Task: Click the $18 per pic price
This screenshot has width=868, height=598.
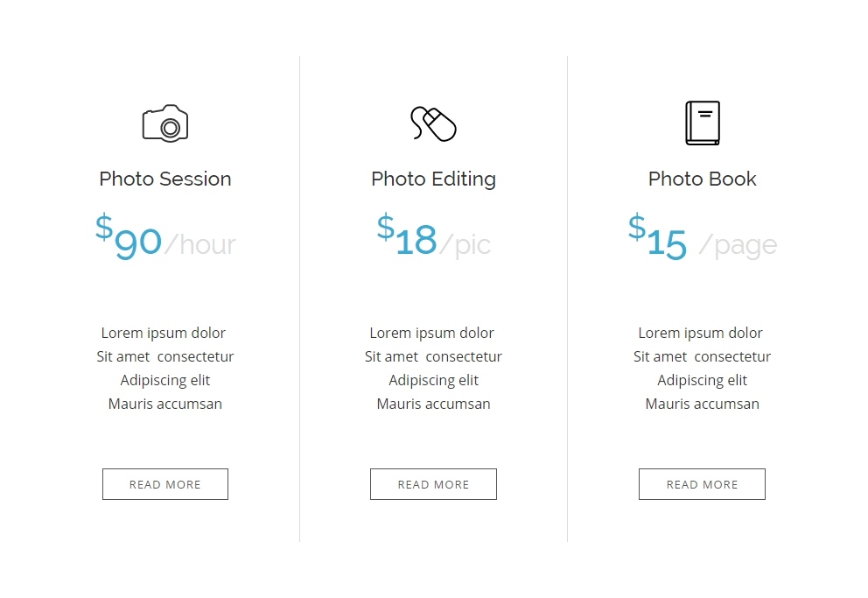Action: coord(433,236)
